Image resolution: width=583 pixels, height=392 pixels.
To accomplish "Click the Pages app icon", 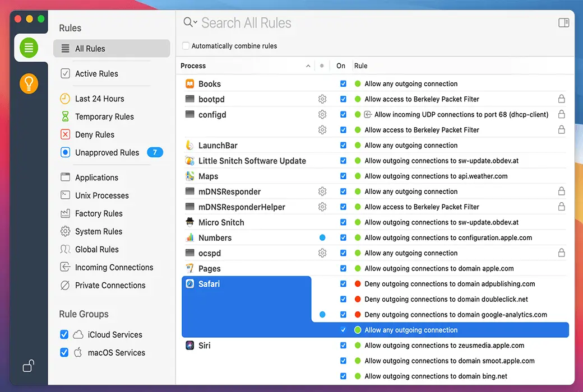I will pos(190,268).
